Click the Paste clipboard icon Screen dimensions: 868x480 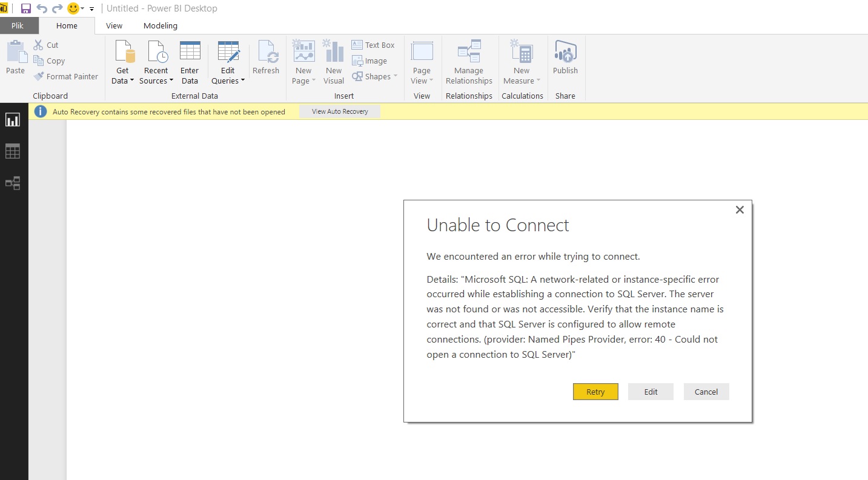16,52
